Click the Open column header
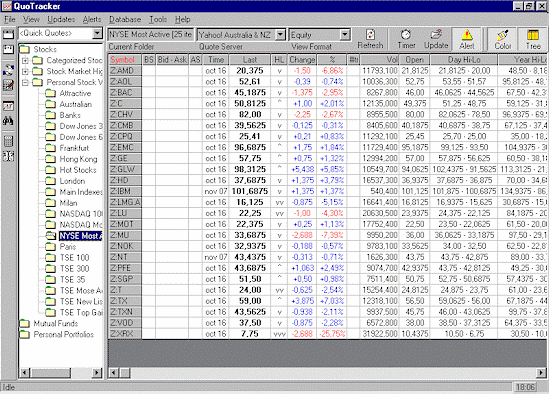This screenshot has height=394, width=550. [415, 60]
